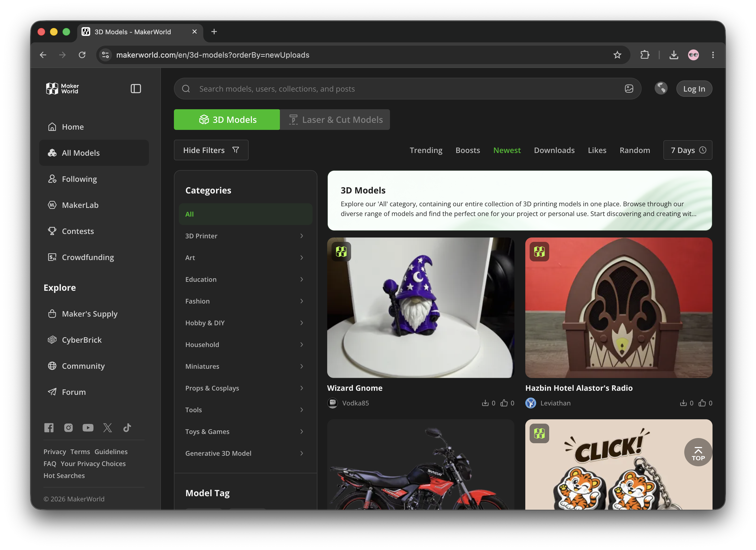This screenshot has width=756, height=550.
Task: Open MakerWorld X profile
Action: coord(107,428)
